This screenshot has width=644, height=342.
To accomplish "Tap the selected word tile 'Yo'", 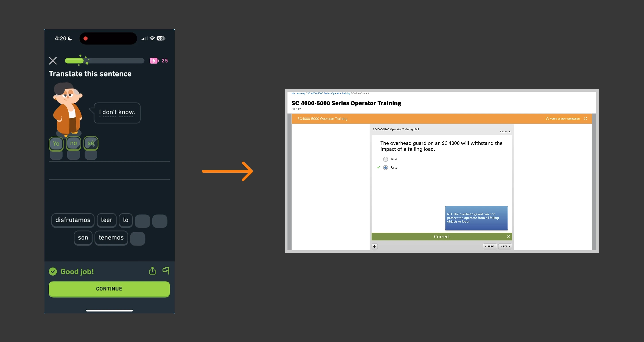I will point(56,143).
